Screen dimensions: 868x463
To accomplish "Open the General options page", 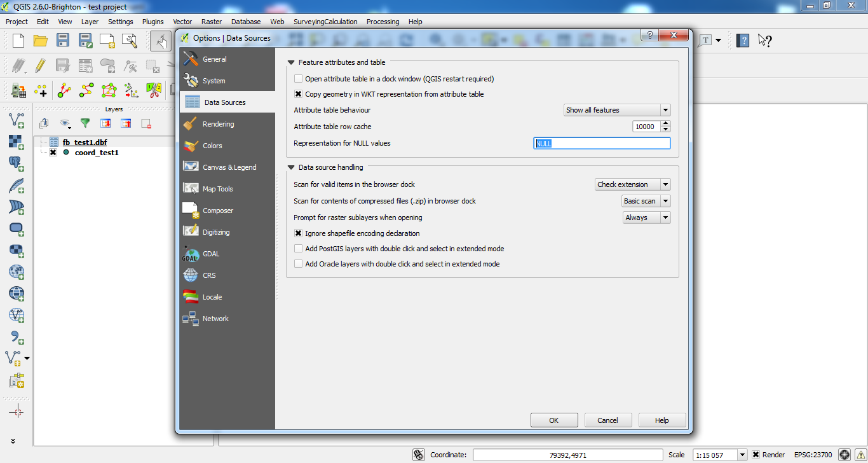I will coord(214,59).
